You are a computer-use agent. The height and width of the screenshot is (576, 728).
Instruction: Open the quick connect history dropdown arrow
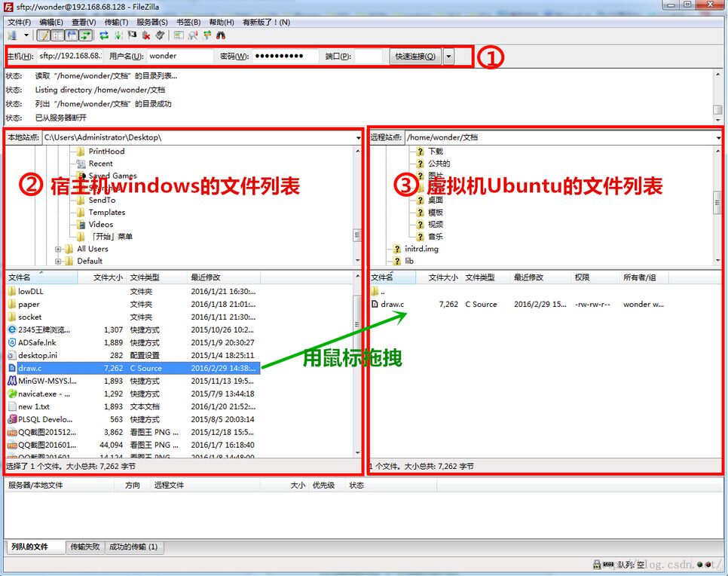[x=449, y=57]
